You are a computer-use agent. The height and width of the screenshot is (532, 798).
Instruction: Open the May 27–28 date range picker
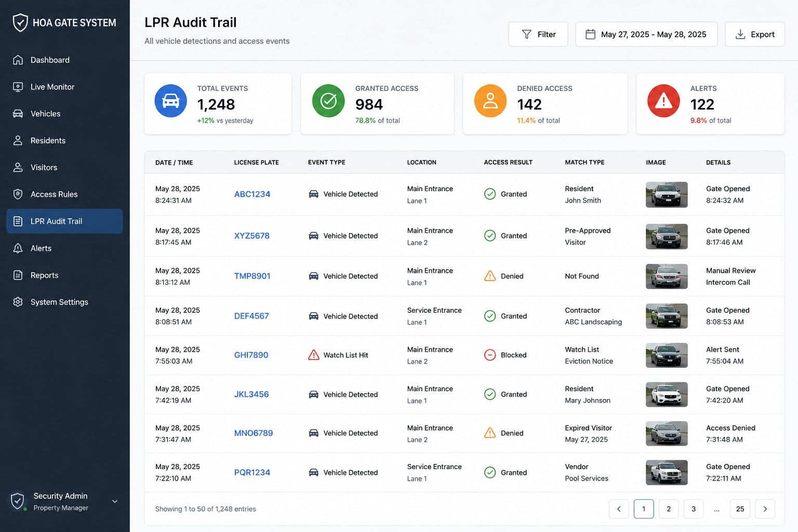click(646, 34)
